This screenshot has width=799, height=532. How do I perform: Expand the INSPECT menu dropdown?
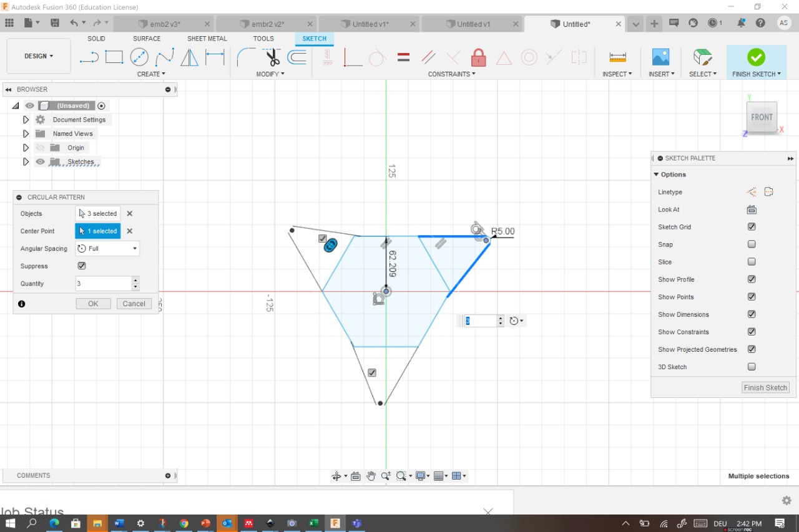pyautogui.click(x=617, y=74)
